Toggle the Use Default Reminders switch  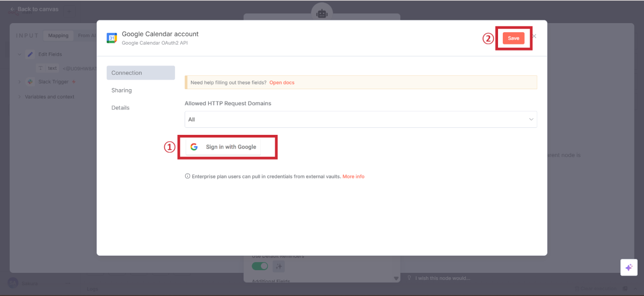[260, 266]
